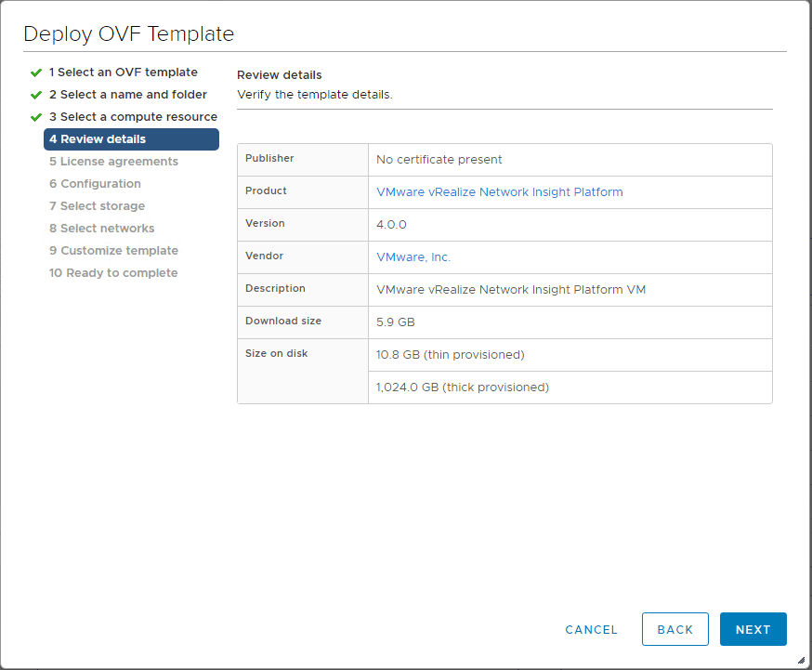This screenshot has height=670, width=812.
Task: Open the VMware, Inc. vendor link
Action: [413, 256]
